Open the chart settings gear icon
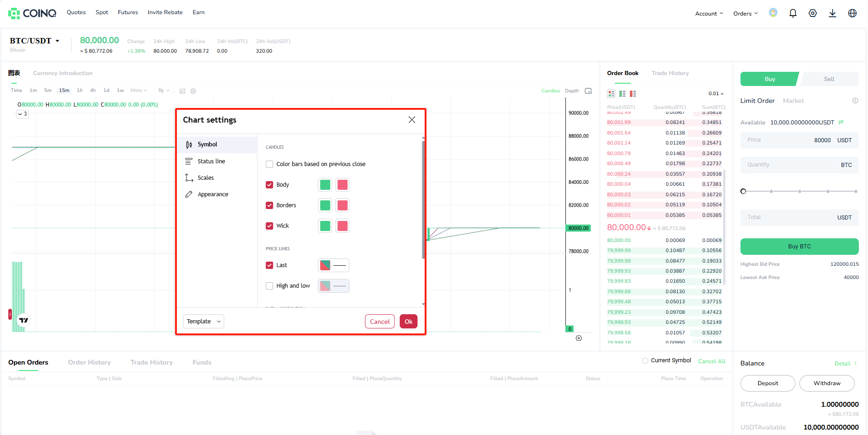Screen dimensions: 868x435 193,91
